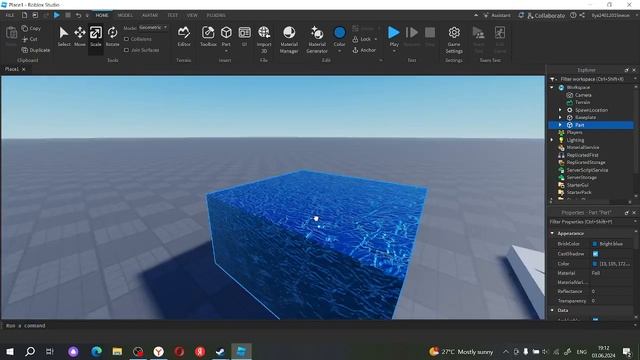Image resolution: width=640 pixels, height=360 pixels.
Task: Lock the selected part
Action: click(362, 39)
